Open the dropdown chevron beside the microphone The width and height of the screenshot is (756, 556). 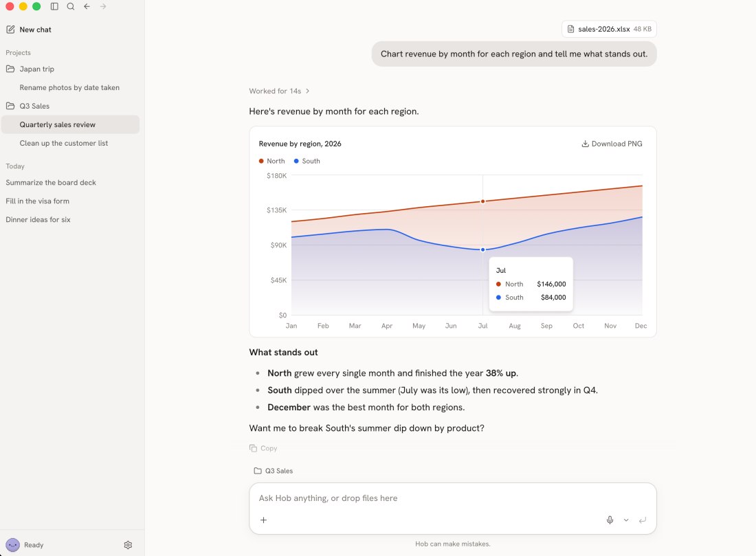(x=626, y=520)
